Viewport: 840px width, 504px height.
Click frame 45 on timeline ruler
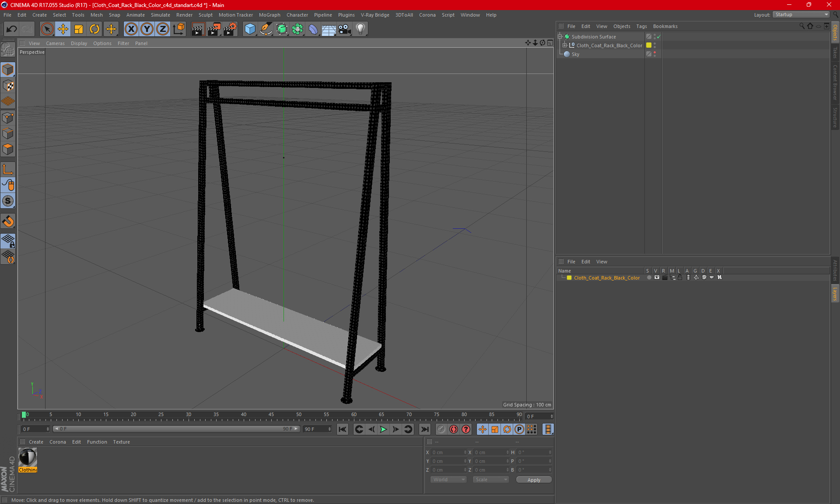click(271, 415)
